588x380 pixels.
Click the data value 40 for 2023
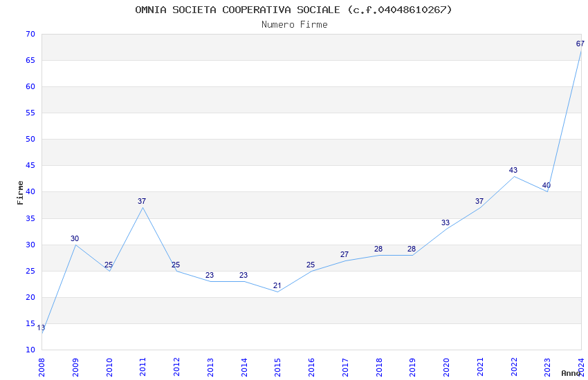(546, 185)
